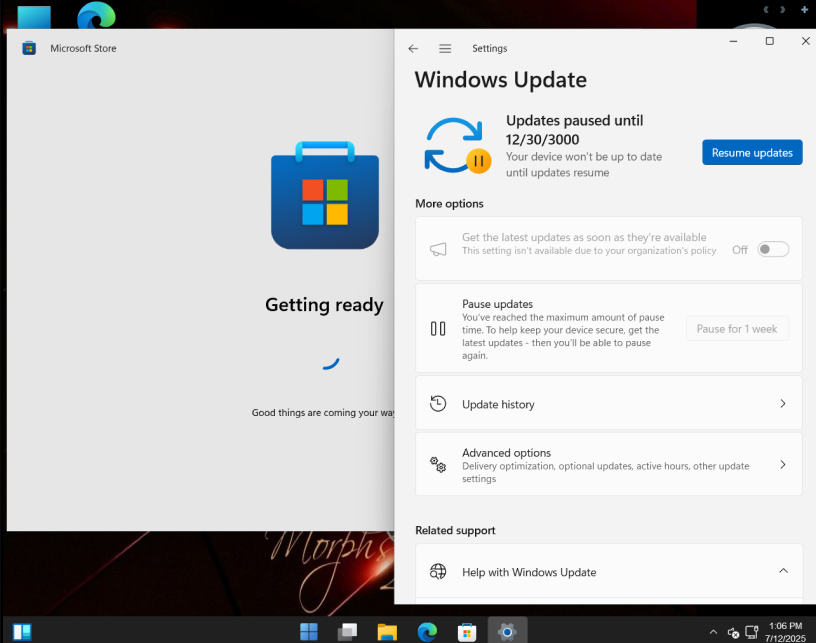Minimize the Settings window

pyautogui.click(x=733, y=41)
